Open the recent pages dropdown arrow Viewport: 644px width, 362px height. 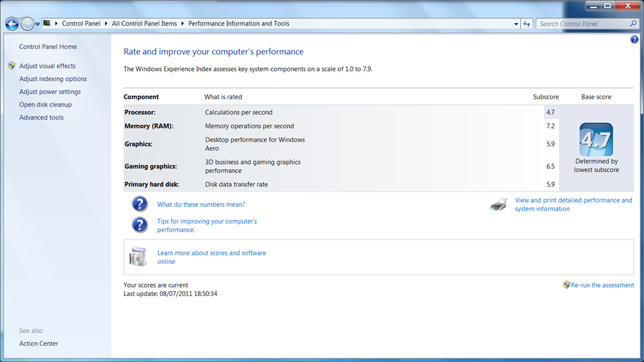pos(38,24)
